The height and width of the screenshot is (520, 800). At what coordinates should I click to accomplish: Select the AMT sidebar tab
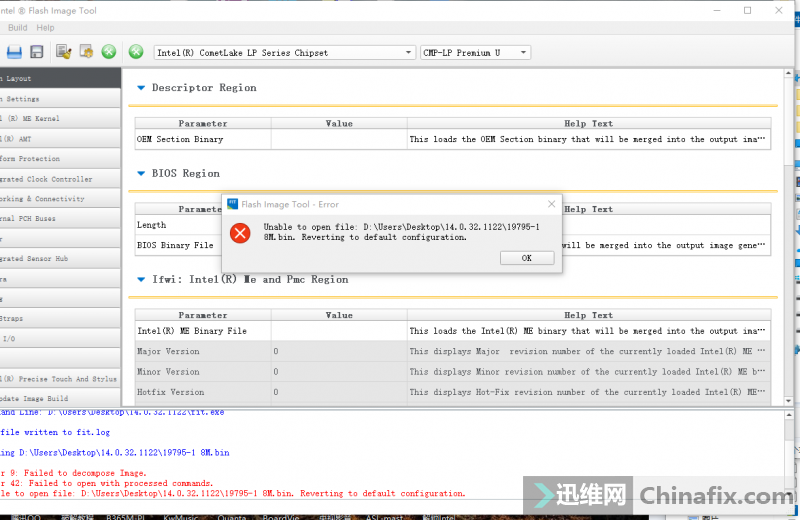tap(60, 139)
